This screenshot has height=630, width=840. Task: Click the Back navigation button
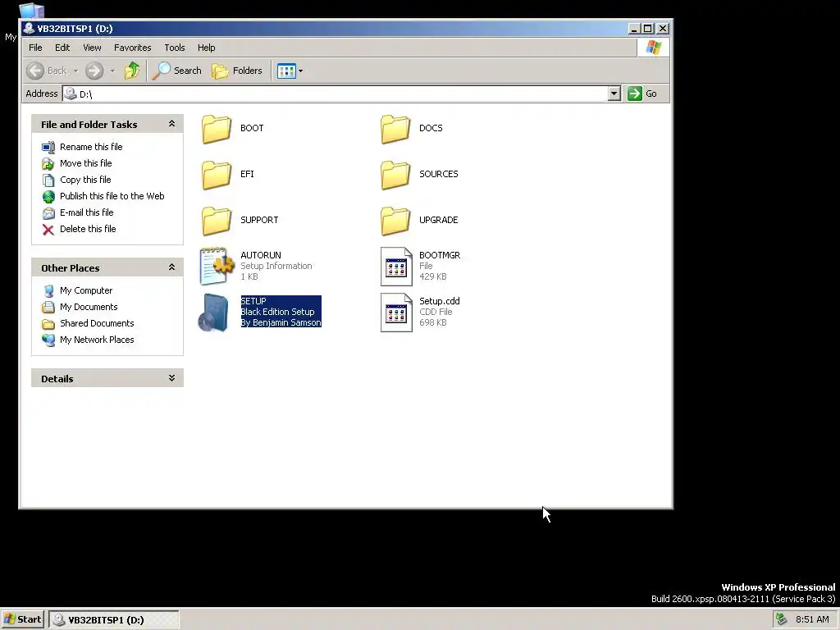point(47,71)
